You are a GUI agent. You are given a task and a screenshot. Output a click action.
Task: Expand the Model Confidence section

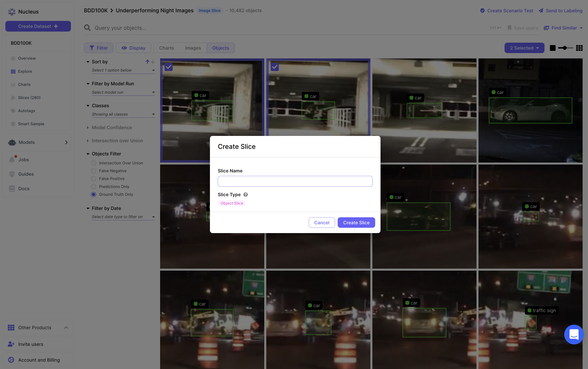click(x=112, y=127)
